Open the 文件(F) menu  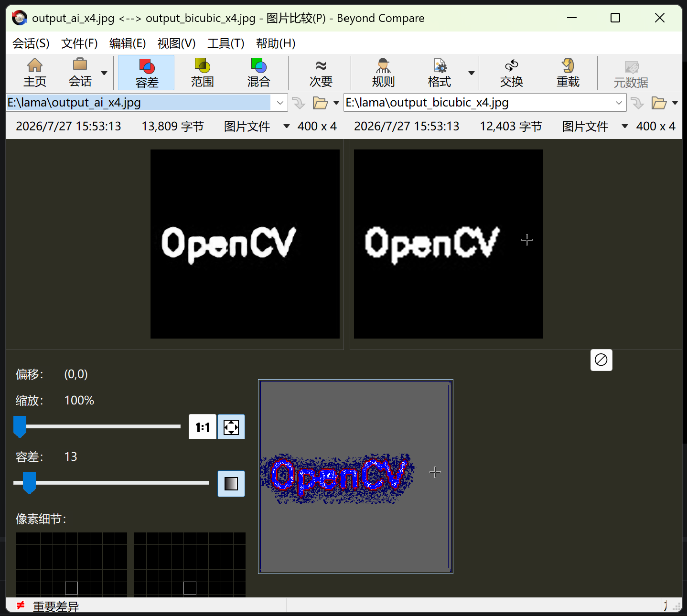(x=79, y=43)
